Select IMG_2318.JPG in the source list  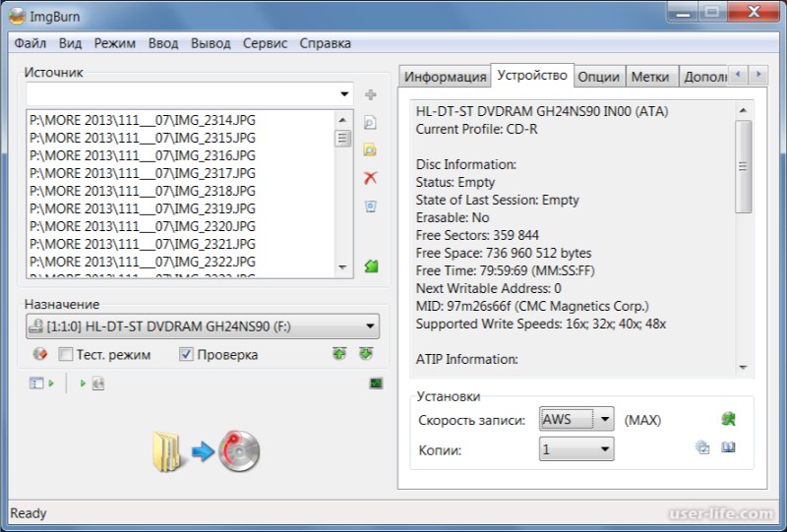[x=144, y=191]
